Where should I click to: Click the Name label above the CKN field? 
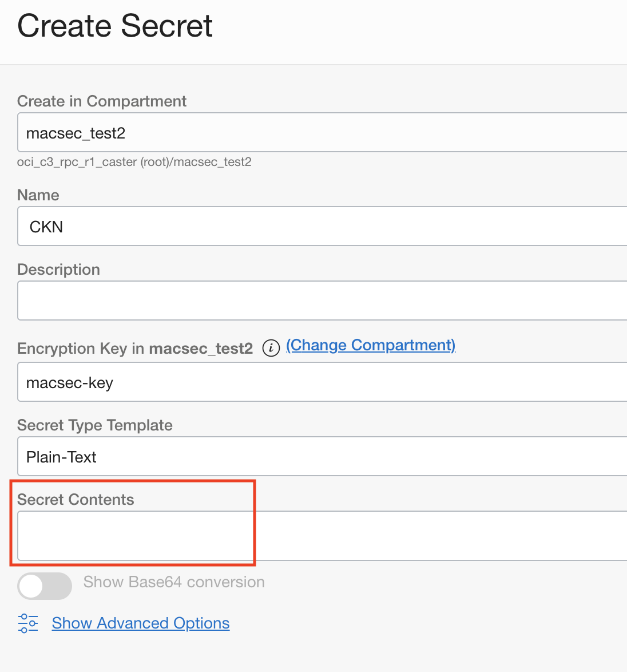[x=38, y=195]
